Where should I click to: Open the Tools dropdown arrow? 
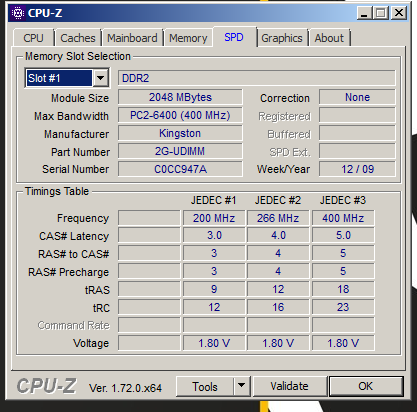[242, 386]
